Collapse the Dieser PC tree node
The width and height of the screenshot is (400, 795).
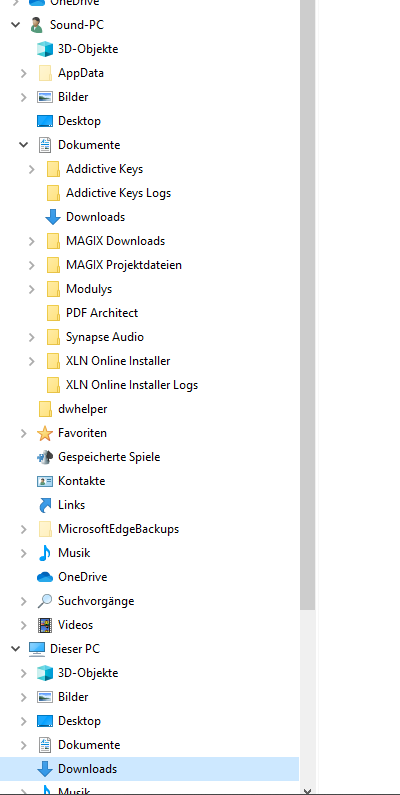click(16, 649)
